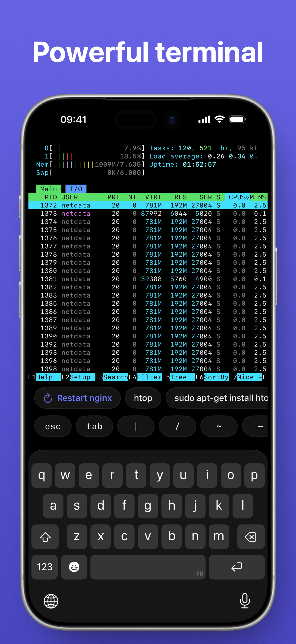This screenshot has height=644, width=296.
Task: Select F7 Nice in htop footer
Action: (x=246, y=377)
